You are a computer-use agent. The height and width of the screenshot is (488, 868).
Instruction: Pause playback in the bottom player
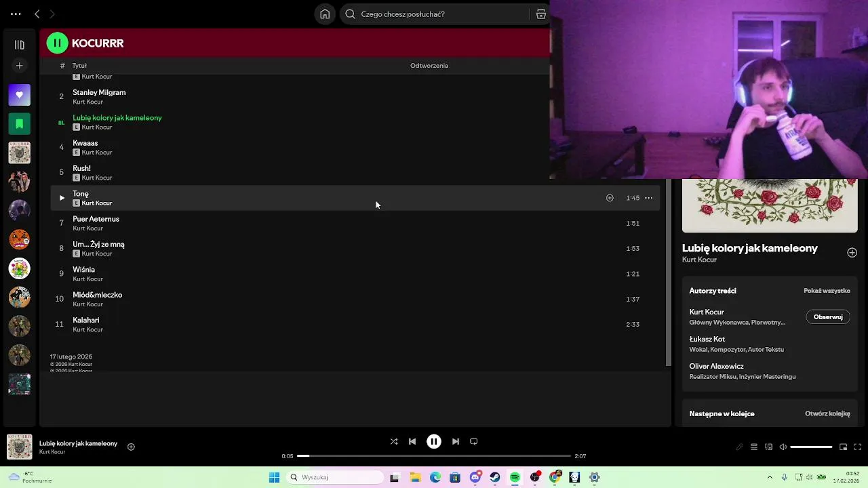click(x=434, y=441)
